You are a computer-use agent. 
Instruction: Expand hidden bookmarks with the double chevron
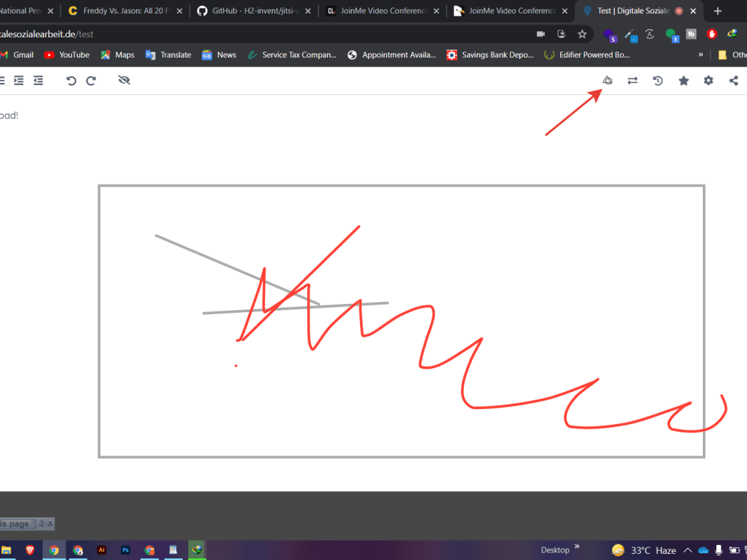click(x=701, y=55)
